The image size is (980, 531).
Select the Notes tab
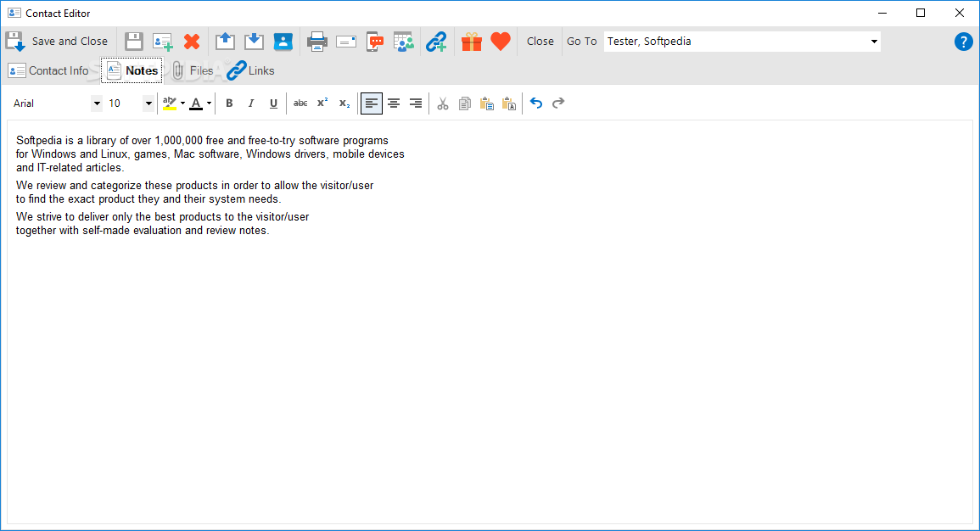click(132, 70)
